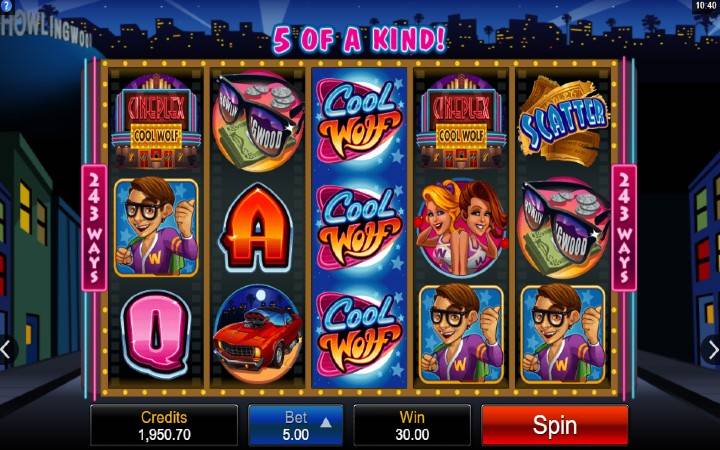Open the help question mark icon

coord(6,6)
